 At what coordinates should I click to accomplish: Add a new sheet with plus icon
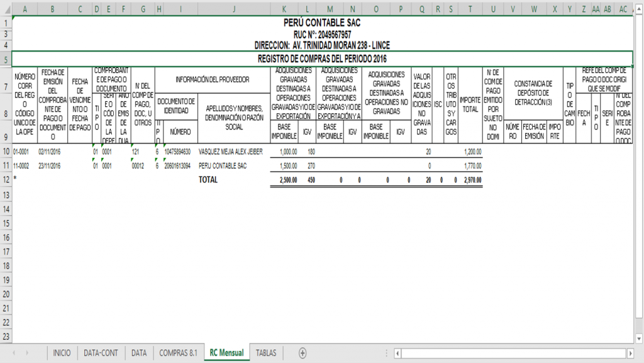(x=303, y=353)
